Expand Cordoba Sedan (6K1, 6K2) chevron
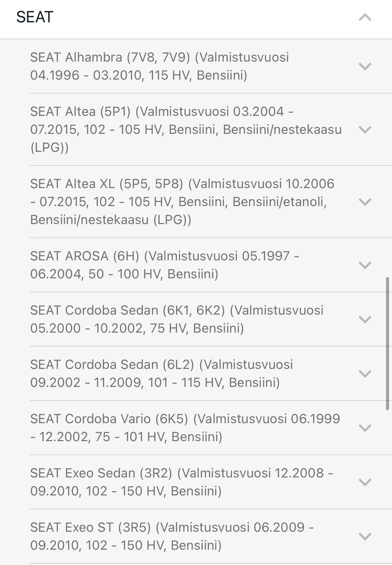Image resolution: width=392 pixels, height=565 pixels. pyautogui.click(x=365, y=319)
